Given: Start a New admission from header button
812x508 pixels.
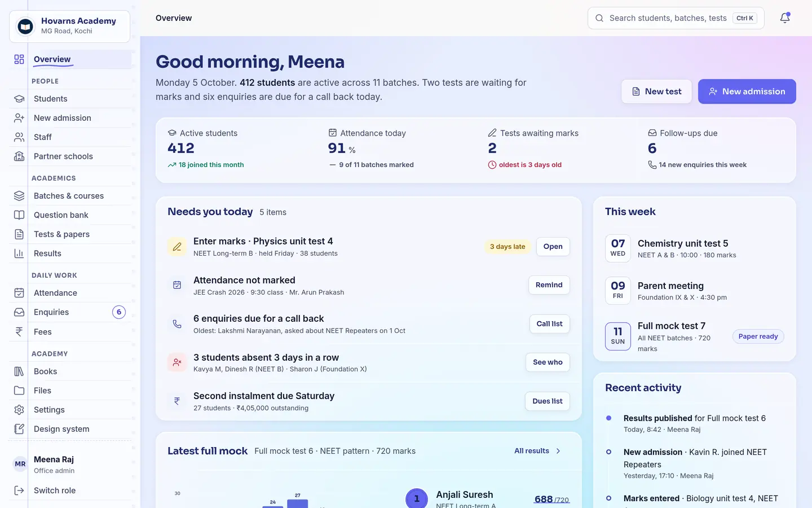Looking at the screenshot, I should point(747,91).
